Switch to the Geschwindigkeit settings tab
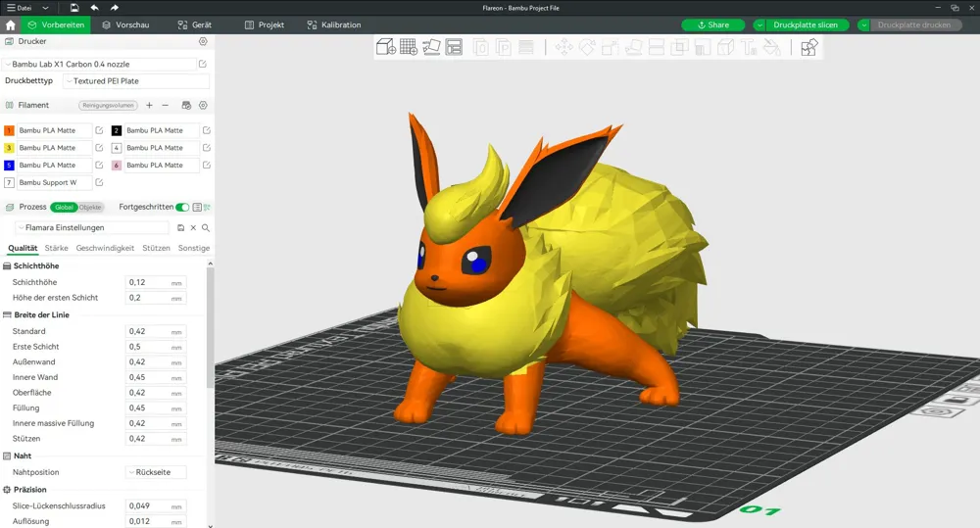 coord(105,248)
